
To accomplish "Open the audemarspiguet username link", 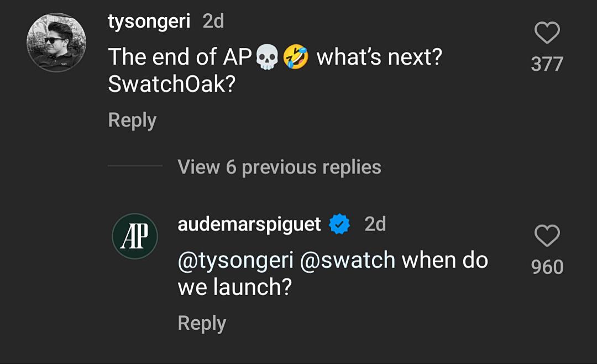I will [249, 224].
